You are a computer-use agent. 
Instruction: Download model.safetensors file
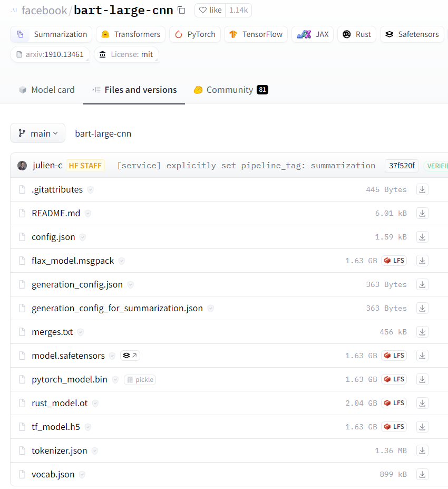click(x=422, y=356)
